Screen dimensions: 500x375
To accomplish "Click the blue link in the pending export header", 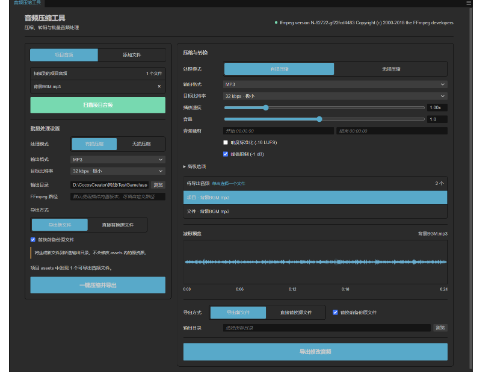I will [228, 183].
